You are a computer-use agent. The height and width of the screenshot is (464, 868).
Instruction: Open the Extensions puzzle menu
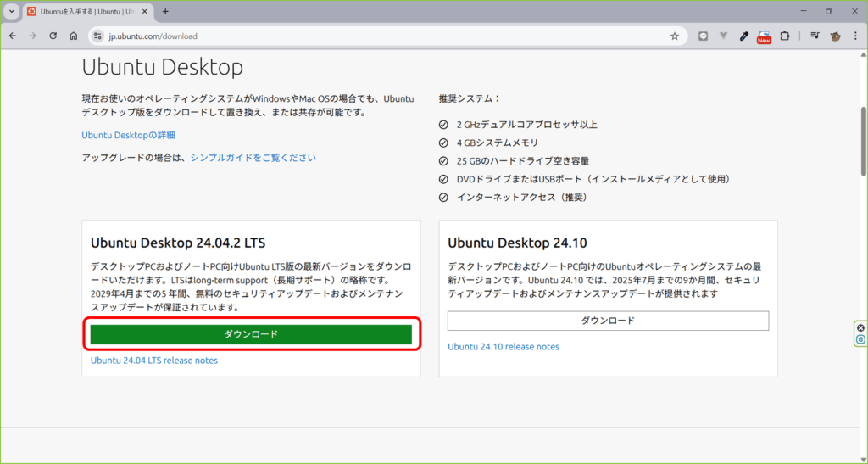pos(785,36)
